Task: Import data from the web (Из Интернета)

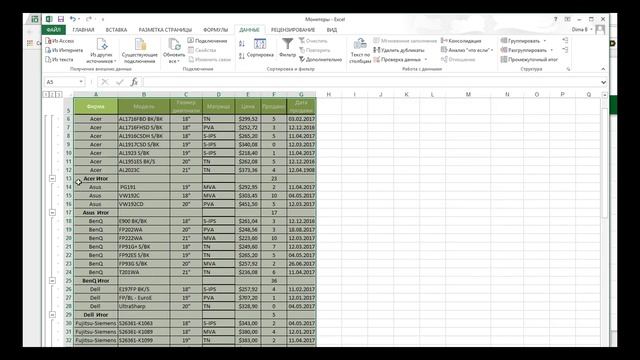Action: [x=64, y=50]
